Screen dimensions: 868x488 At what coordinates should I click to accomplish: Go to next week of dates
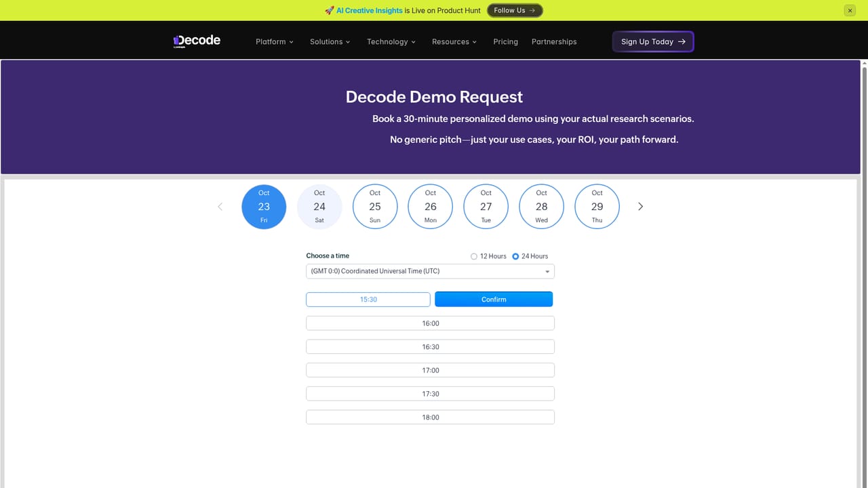pyautogui.click(x=640, y=207)
